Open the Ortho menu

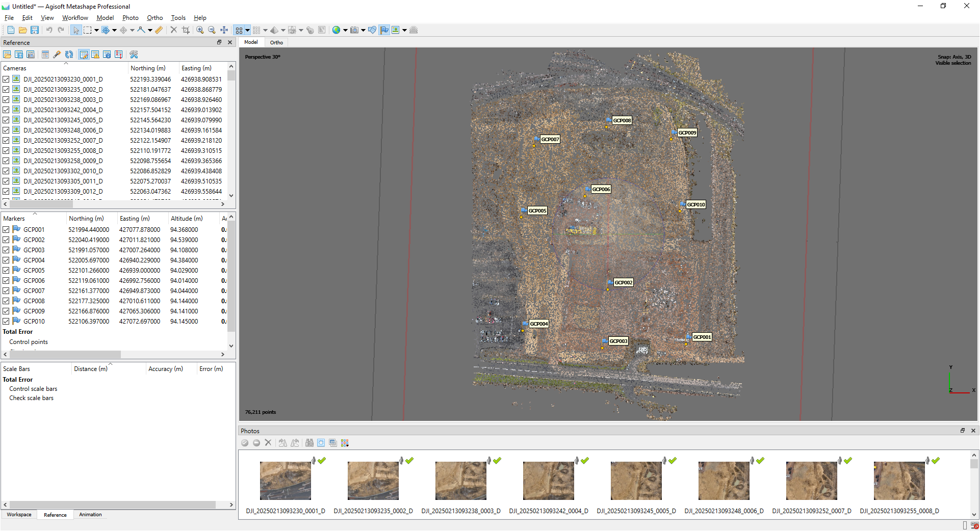(155, 18)
